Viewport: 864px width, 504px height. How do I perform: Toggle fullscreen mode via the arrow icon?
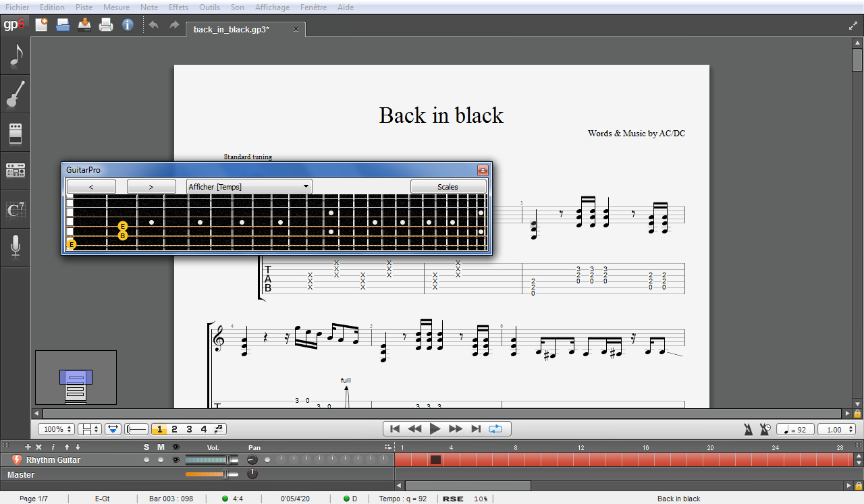click(853, 26)
